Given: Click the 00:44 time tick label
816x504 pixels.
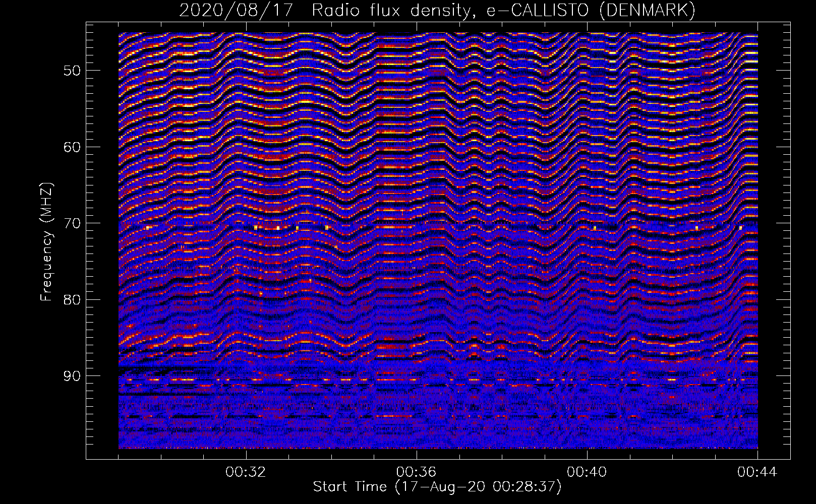Looking at the screenshot, I should 757,472.
